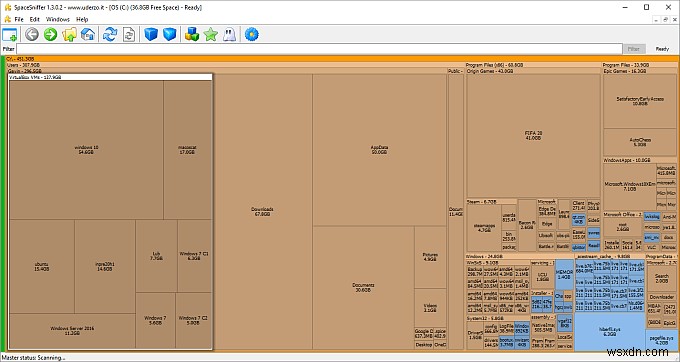This screenshot has height=362, width=680.
Task: Click the orange C:\ root header bar
Action: [341, 59]
